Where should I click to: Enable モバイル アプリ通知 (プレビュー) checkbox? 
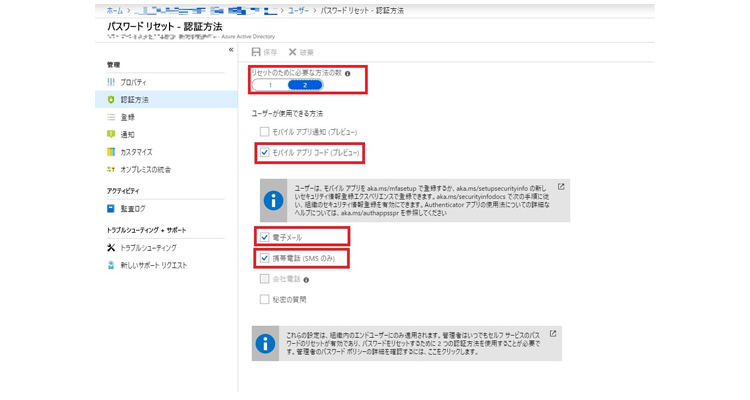(265, 132)
